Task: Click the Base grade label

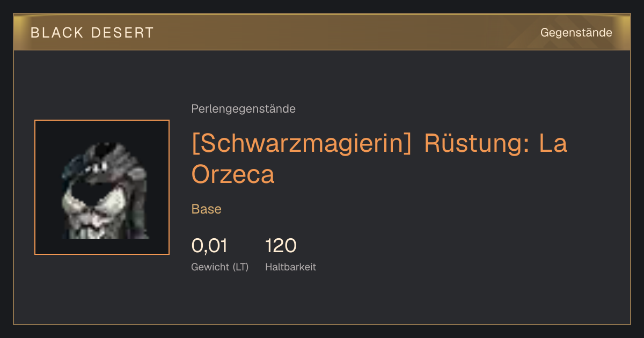Action: (206, 209)
